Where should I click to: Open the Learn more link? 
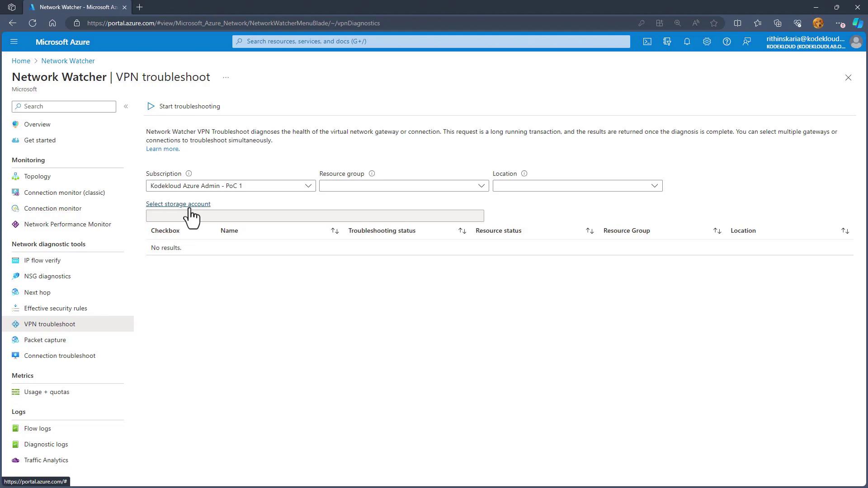pos(162,149)
